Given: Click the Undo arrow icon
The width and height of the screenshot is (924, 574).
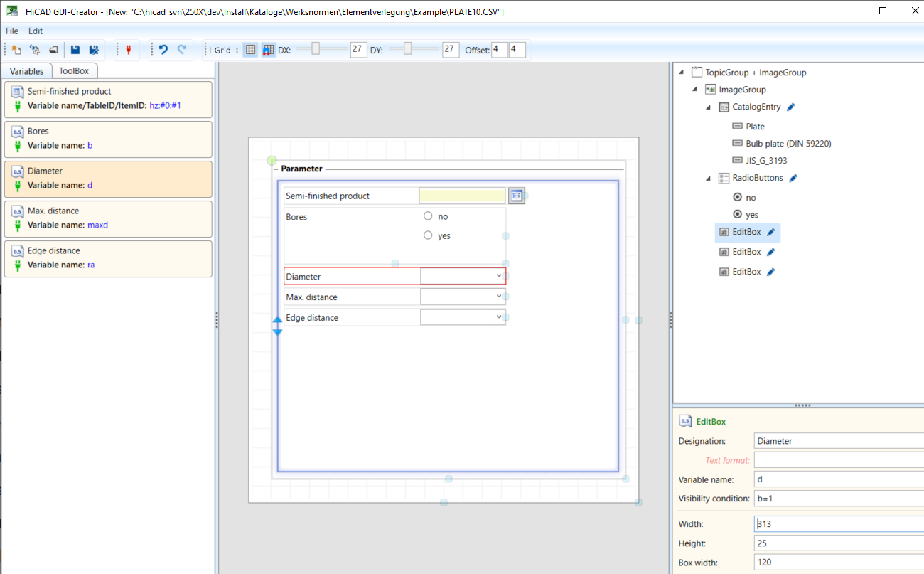Looking at the screenshot, I should tap(163, 50).
